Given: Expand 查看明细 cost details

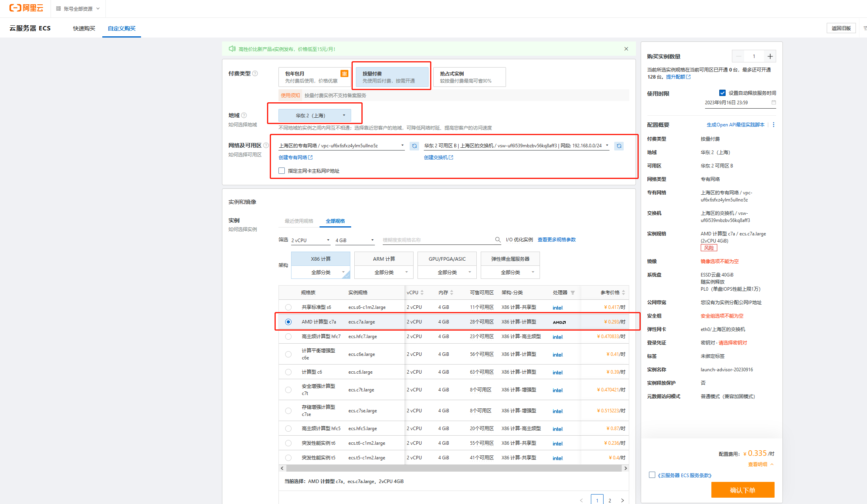Looking at the screenshot, I should [761, 464].
